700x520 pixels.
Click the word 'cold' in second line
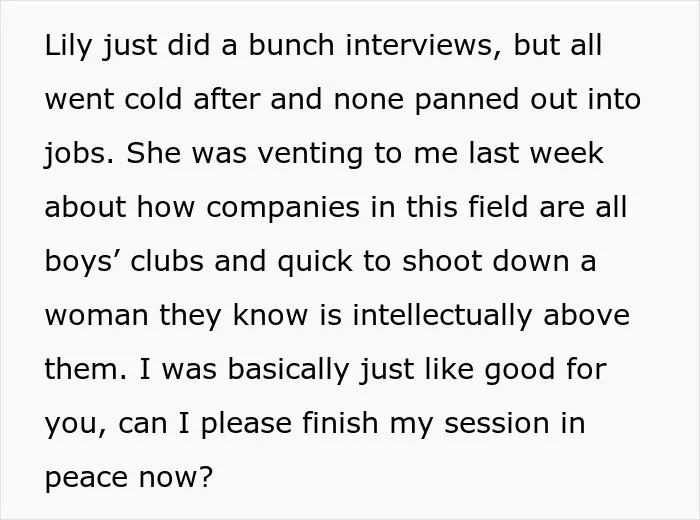click(153, 98)
